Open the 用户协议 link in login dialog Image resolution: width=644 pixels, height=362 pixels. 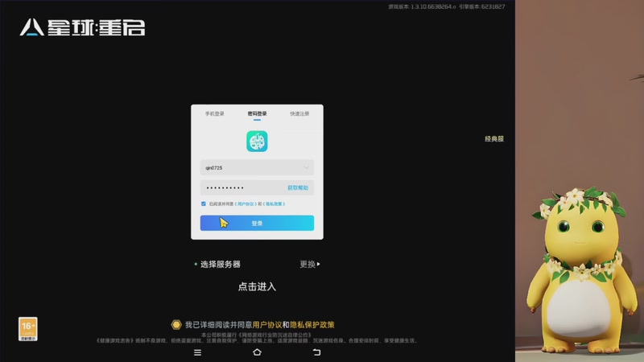pos(246,204)
